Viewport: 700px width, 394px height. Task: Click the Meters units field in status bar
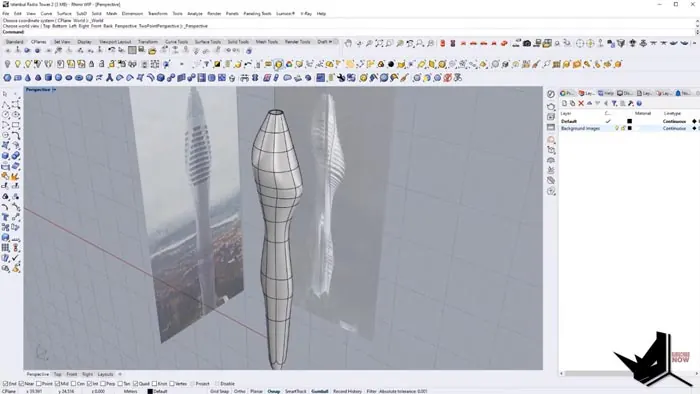[x=130, y=391]
